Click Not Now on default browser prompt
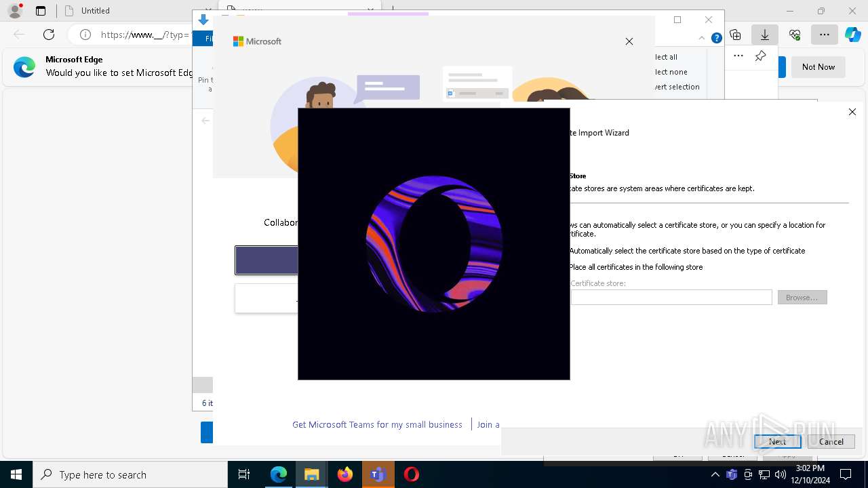 click(818, 67)
